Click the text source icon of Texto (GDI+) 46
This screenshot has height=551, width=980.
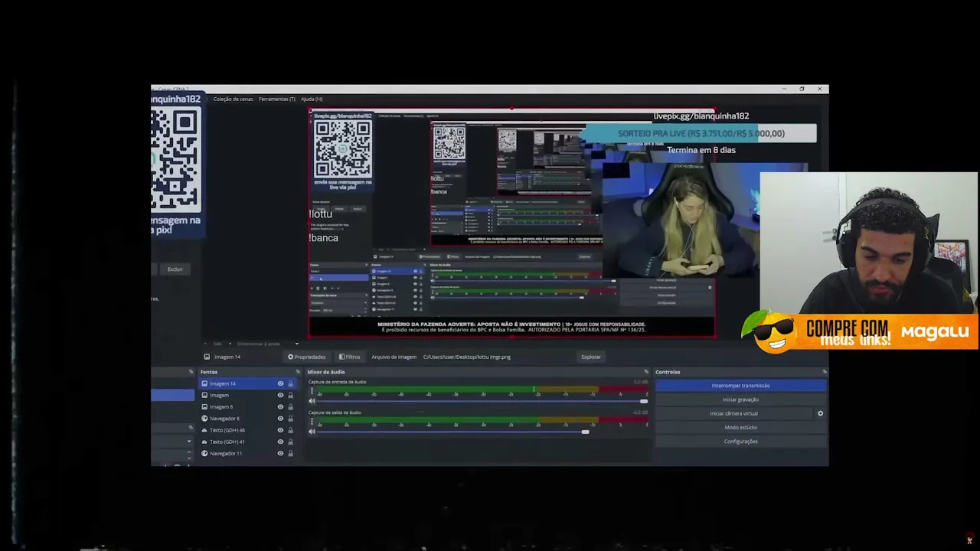pos(204,430)
